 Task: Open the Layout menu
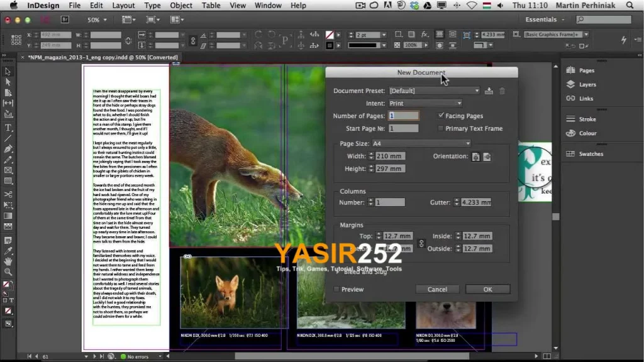click(x=123, y=5)
